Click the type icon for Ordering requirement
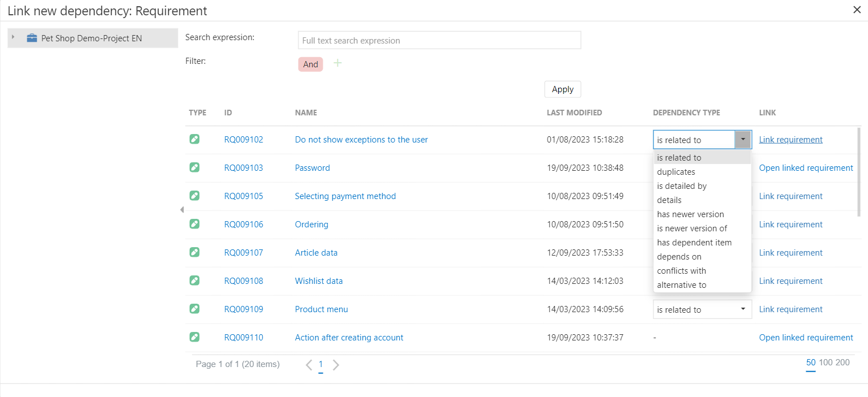The width and height of the screenshot is (868, 397). 194,224
